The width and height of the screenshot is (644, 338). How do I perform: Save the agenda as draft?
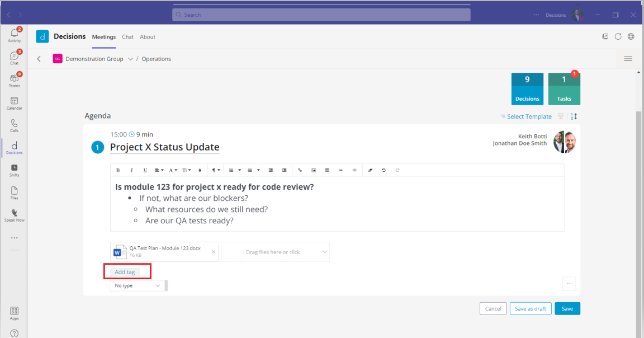click(x=530, y=308)
